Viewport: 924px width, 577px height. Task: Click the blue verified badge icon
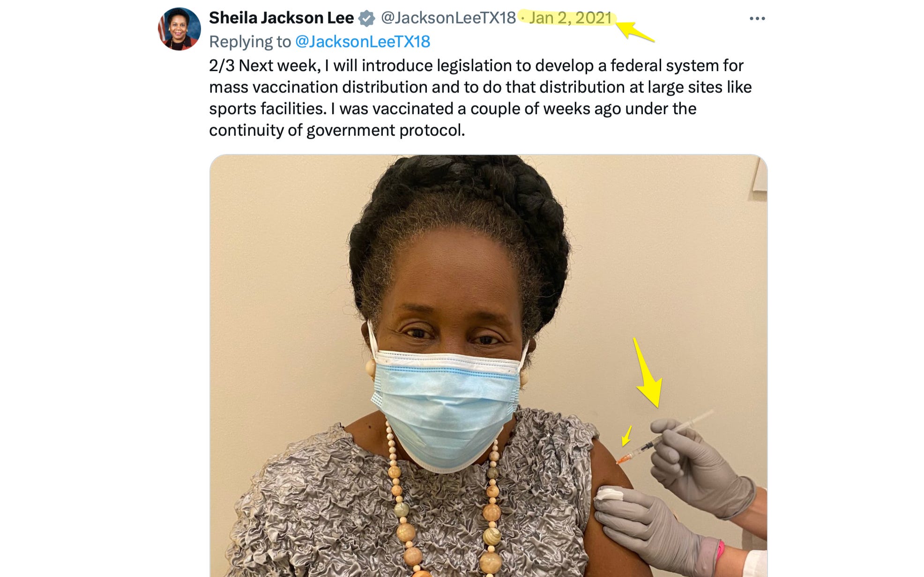click(366, 18)
